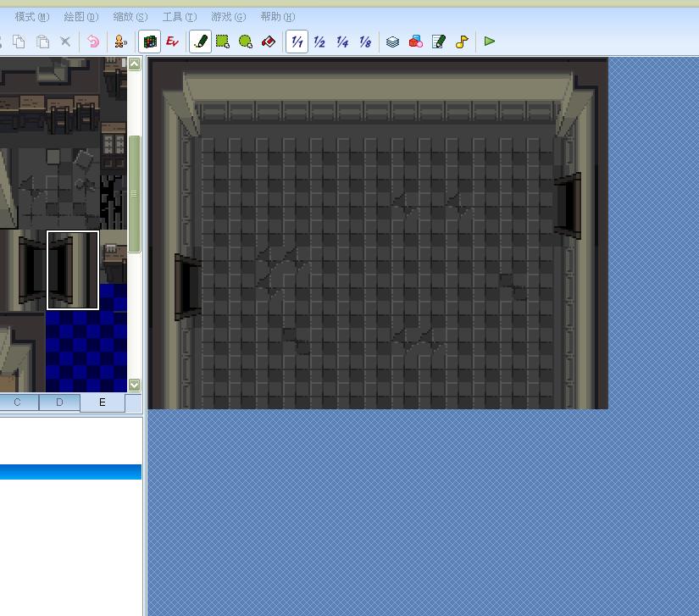Image resolution: width=699 pixels, height=616 pixels.
Task: Undo the last map edit
Action: (x=92, y=42)
